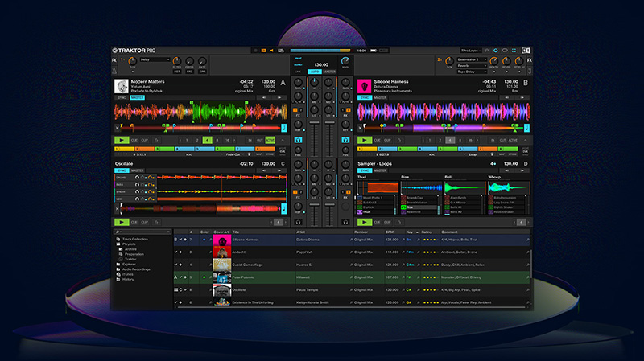The width and height of the screenshot is (644, 361).
Task: Sort by Title column header
Action: (236, 232)
